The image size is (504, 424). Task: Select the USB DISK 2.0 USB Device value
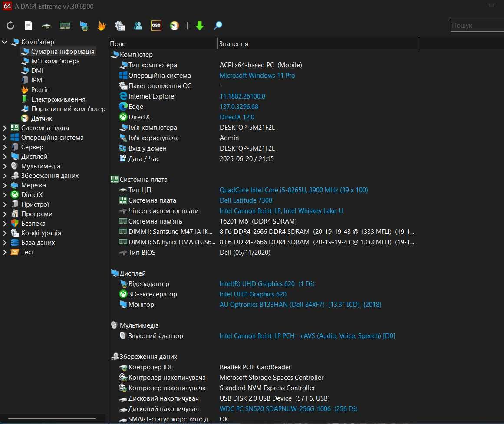275,398
